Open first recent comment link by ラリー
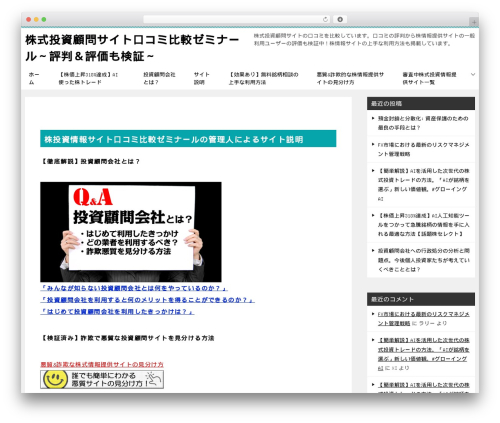The width and height of the screenshot is (500, 423). [x=423, y=319]
